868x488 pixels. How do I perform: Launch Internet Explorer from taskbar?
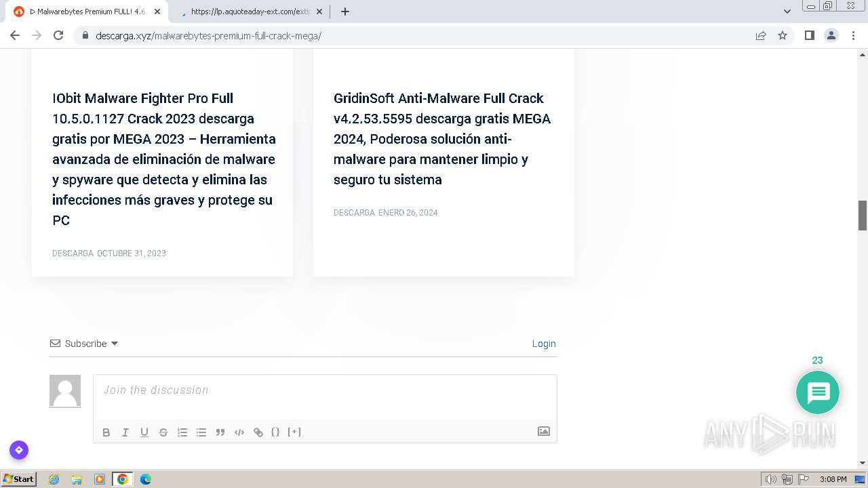54,479
